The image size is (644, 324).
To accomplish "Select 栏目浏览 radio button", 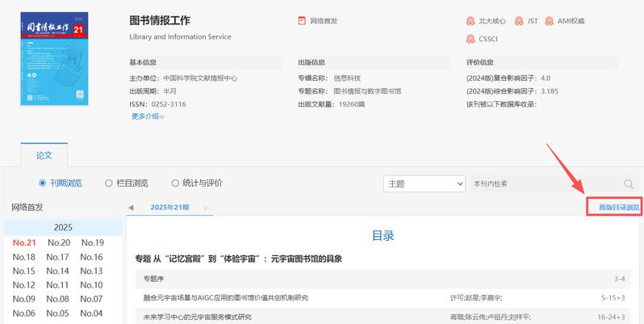I will (x=109, y=183).
